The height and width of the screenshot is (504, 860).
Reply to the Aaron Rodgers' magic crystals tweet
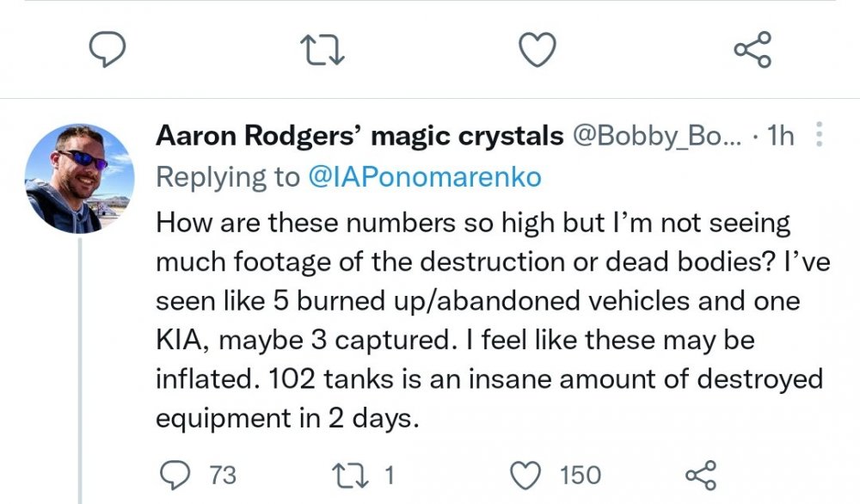click(175, 474)
